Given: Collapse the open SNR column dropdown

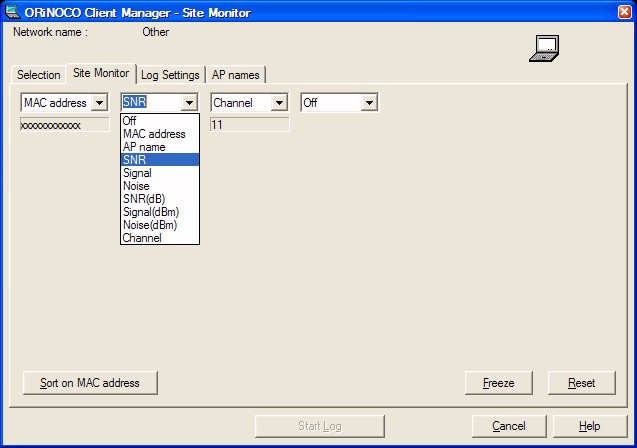Looking at the screenshot, I should [x=189, y=103].
